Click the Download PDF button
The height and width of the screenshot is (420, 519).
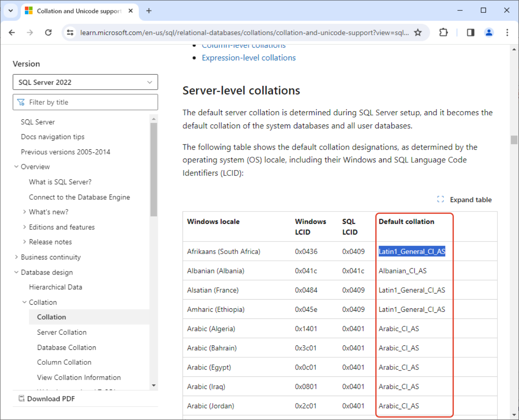point(47,399)
